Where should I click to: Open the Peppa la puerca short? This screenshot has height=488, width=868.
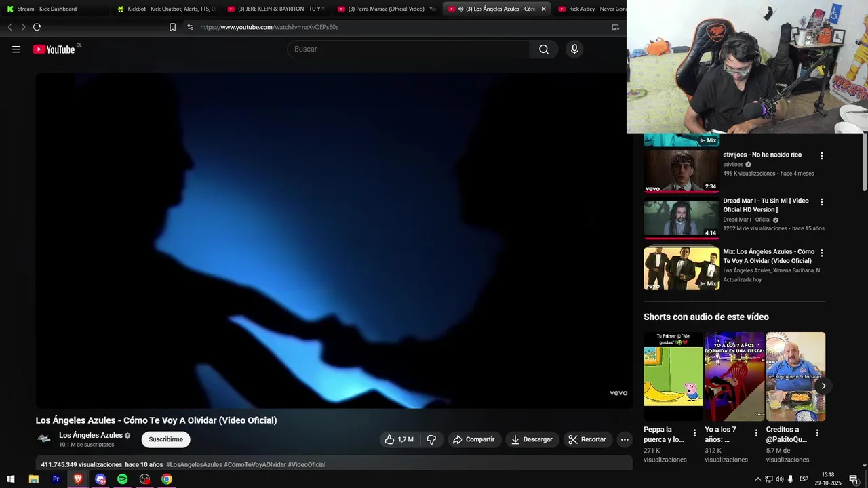tap(673, 376)
